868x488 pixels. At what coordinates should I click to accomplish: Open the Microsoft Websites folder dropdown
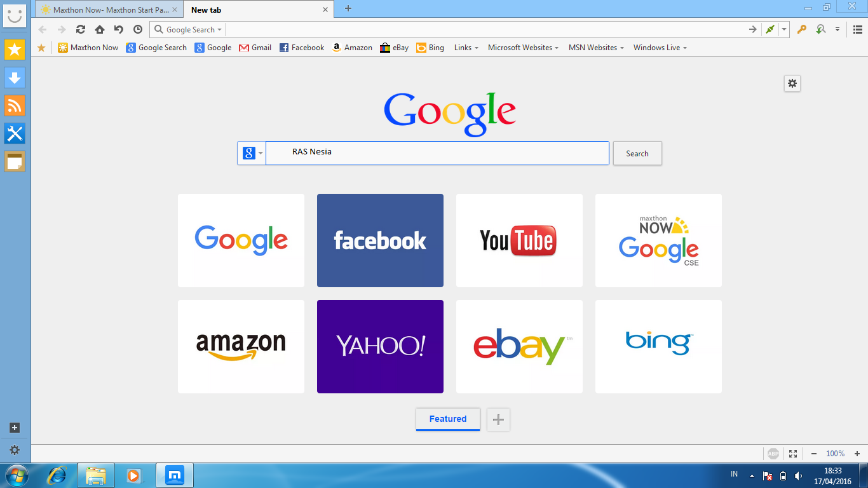[x=524, y=48]
